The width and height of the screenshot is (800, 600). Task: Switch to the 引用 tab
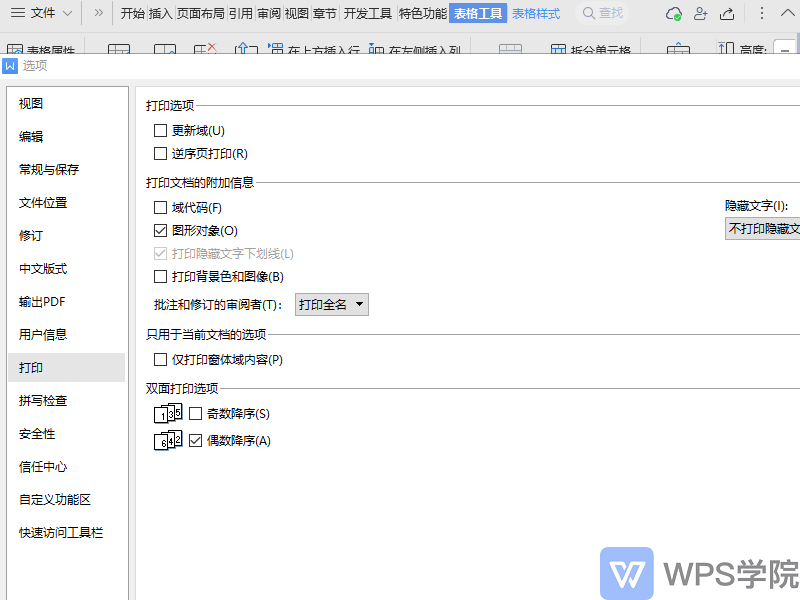click(241, 13)
